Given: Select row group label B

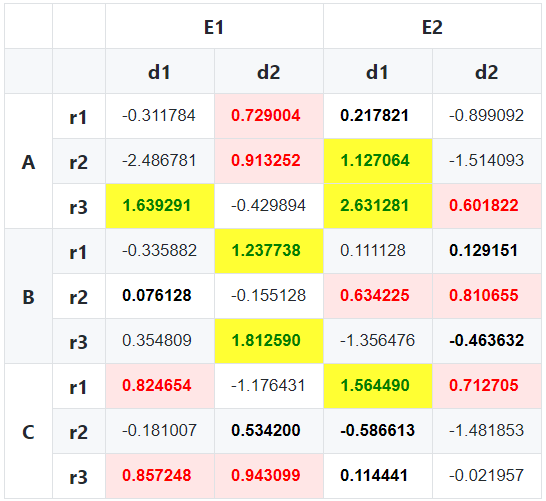Looking at the screenshot, I should click(29, 296).
